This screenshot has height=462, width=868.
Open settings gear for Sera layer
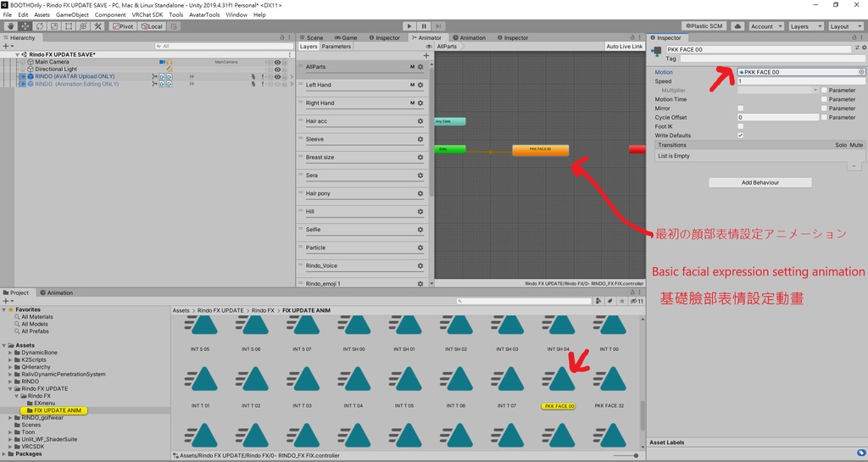tap(420, 175)
